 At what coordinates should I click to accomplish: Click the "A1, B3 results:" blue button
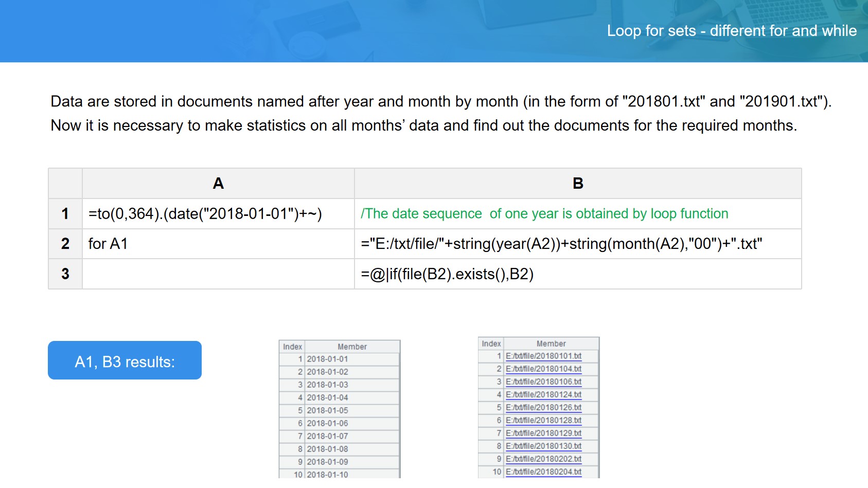click(125, 360)
